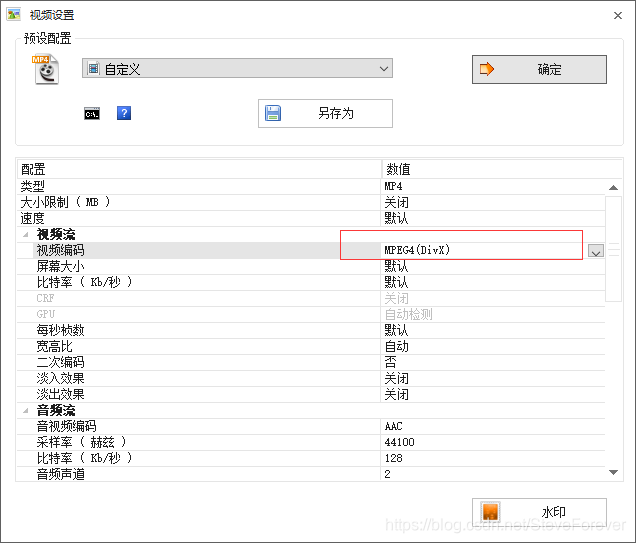Select the CRF row
The width and height of the screenshot is (636, 543).
pos(311,298)
